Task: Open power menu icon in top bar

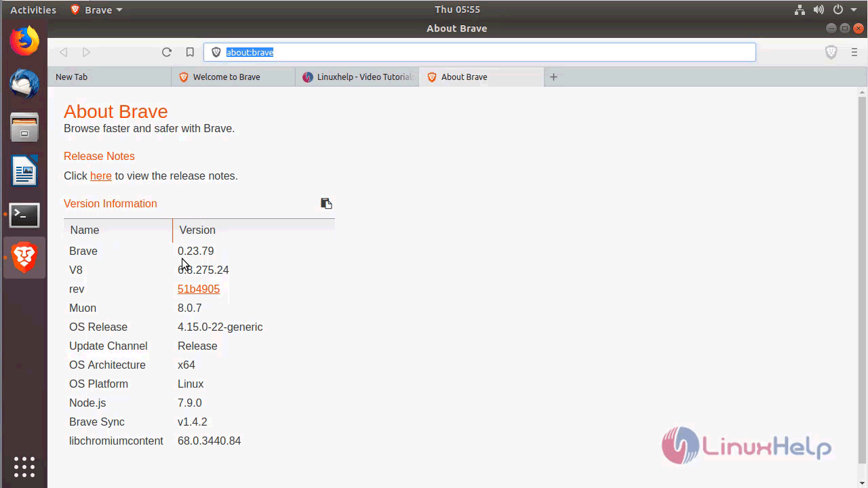Action: tap(838, 9)
